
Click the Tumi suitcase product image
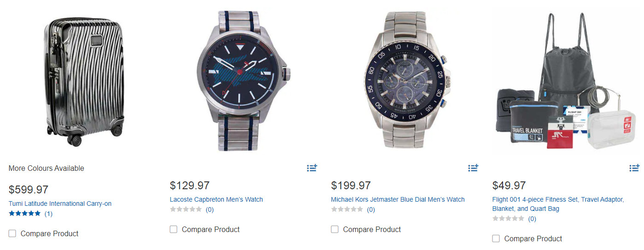(85, 81)
